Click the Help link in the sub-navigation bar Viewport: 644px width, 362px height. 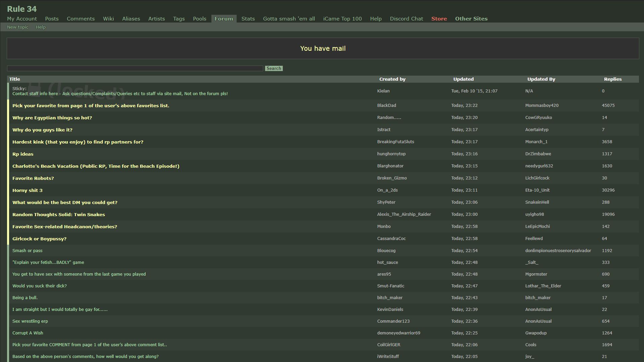pos(41,27)
